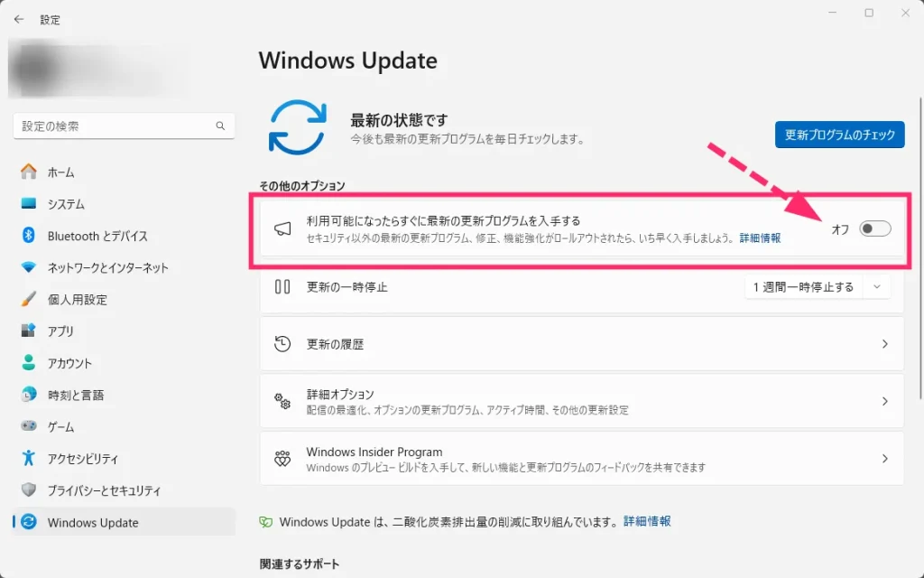Viewport: 924px width, 578px height.
Task: Expand Windows Insider Program chevron
Action: coord(884,458)
